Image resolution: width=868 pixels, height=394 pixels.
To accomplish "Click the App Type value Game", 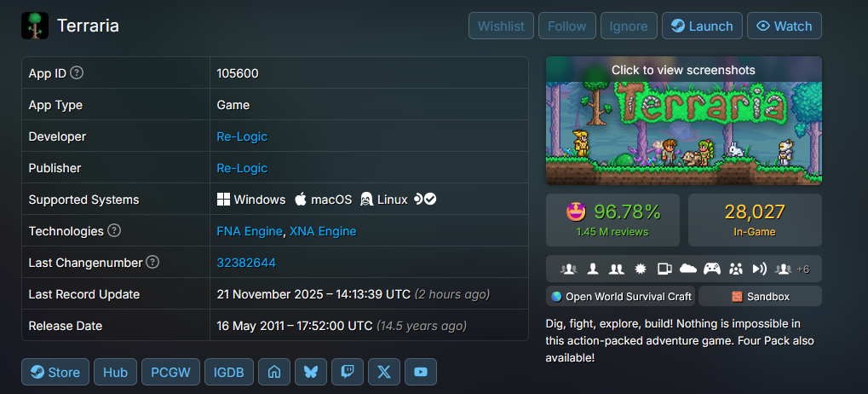I will (233, 105).
